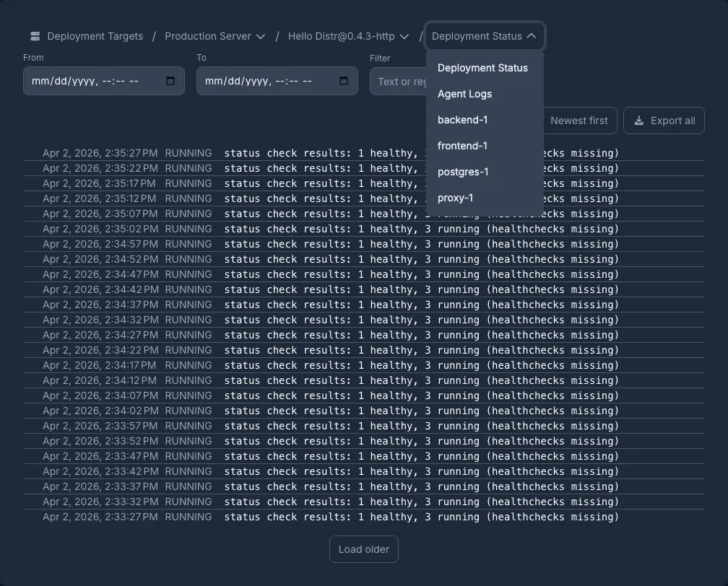Click RUNNING status in the 2:35:27 PM row
728x586 pixels.
point(188,153)
